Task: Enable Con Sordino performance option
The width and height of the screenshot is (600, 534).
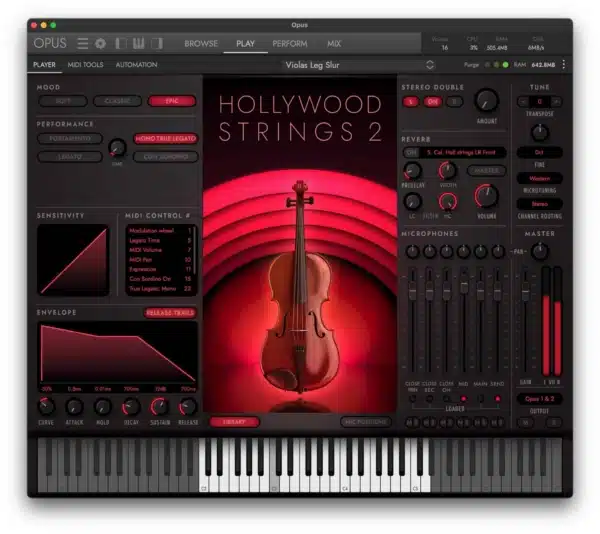Action: 166,157
